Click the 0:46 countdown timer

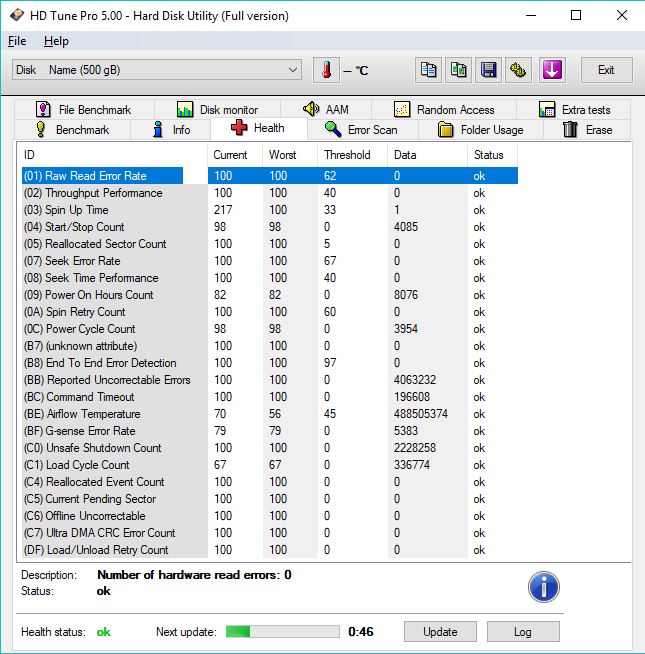pyautogui.click(x=361, y=631)
